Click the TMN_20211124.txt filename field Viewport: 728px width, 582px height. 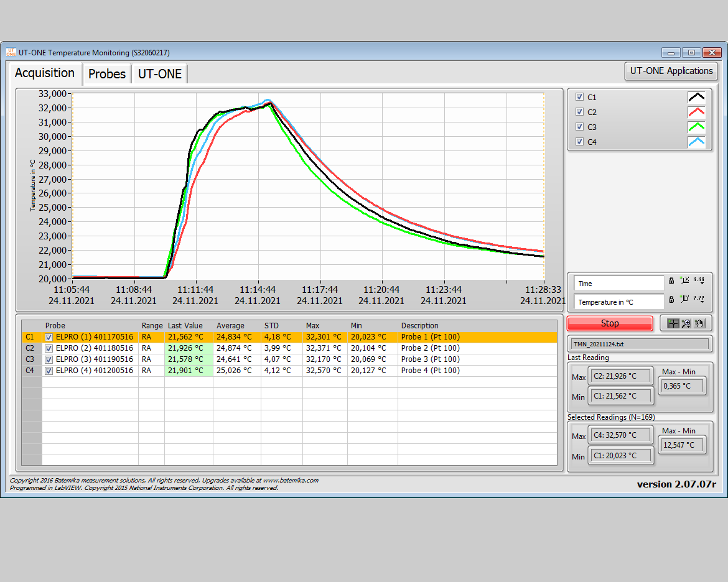[640, 343]
